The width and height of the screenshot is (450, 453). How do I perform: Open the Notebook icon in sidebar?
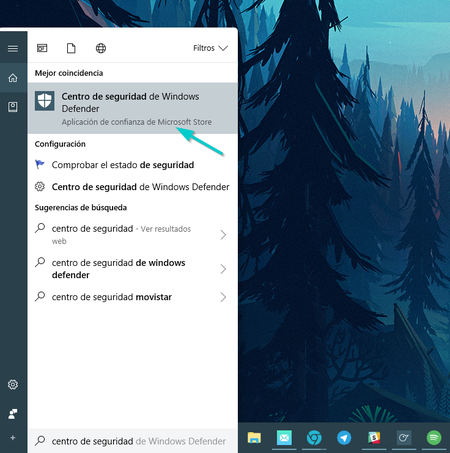[13, 107]
